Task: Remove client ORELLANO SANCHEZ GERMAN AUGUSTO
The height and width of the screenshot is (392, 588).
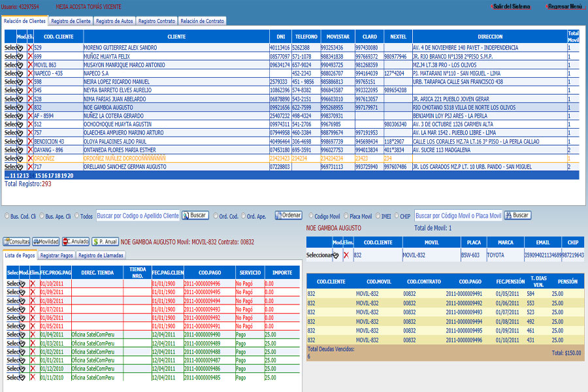Action: [x=30, y=167]
